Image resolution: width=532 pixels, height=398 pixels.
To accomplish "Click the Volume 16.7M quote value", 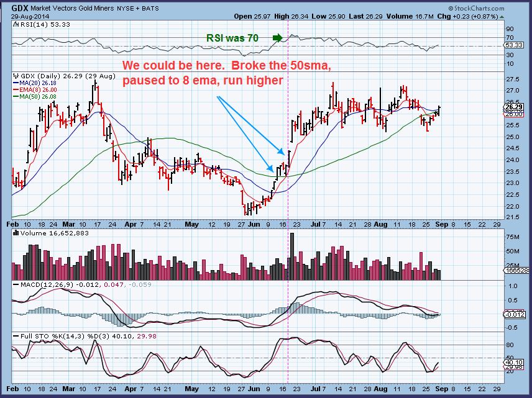I will coord(410,16).
